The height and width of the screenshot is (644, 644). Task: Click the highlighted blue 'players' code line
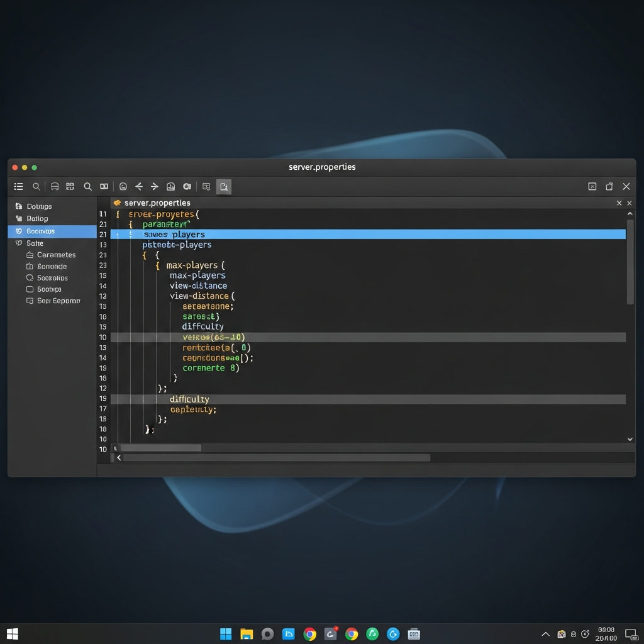368,235
